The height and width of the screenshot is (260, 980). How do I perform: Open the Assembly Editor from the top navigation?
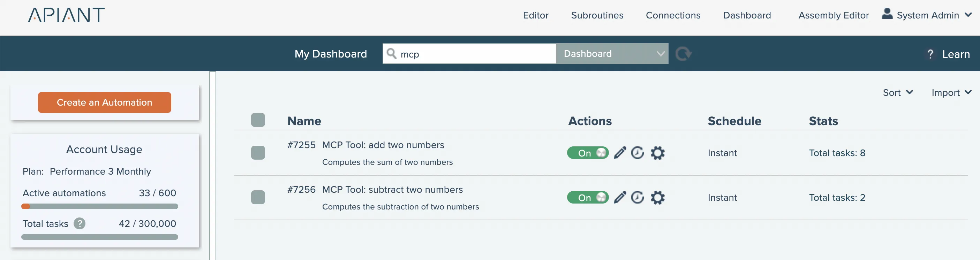(x=834, y=15)
